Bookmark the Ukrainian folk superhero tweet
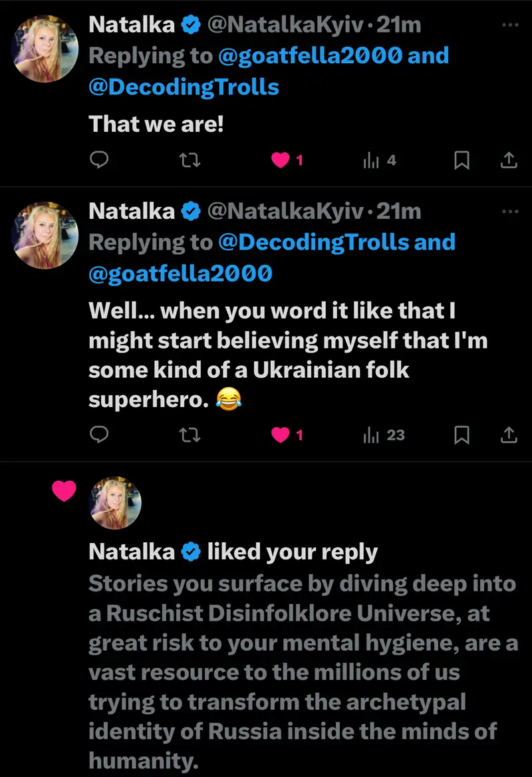This screenshot has height=777, width=532. coord(462,434)
